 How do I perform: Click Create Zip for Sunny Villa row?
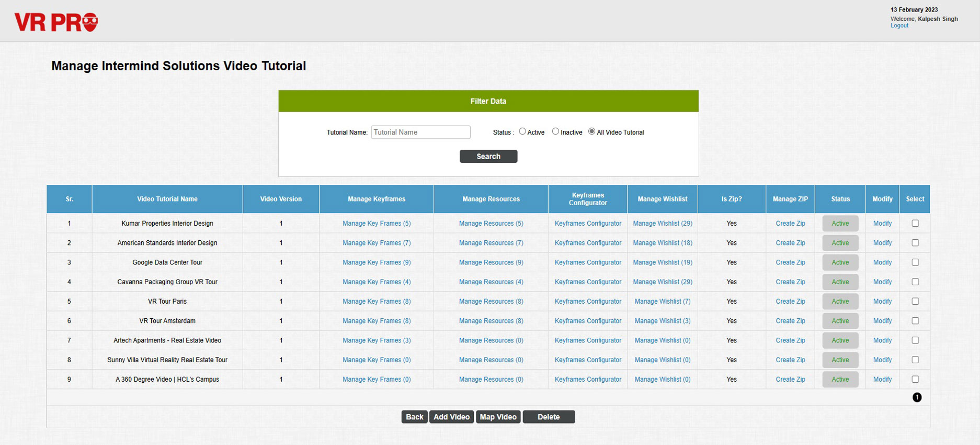(x=790, y=360)
